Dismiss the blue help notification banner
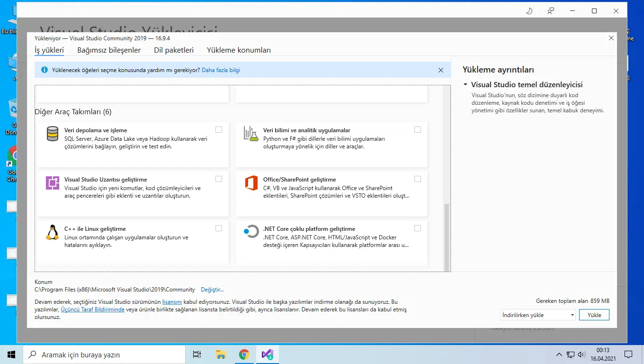644x364 pixels. coord(440,70)
